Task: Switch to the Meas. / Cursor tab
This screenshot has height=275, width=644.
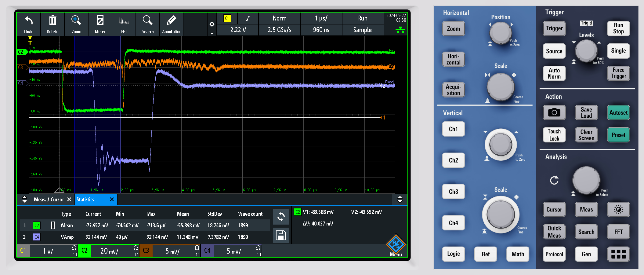Action: point(49,200)
